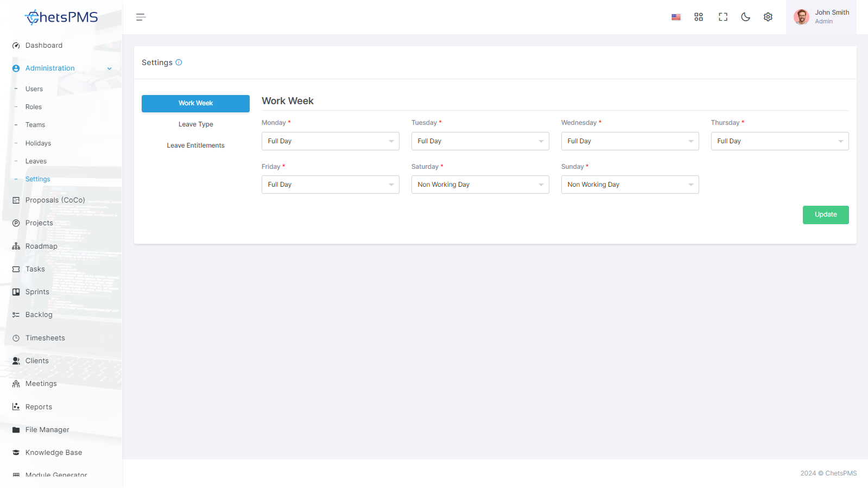Collapse the Administration menu chevron
This screenshot has width=868, height=488.
(110, 68)
